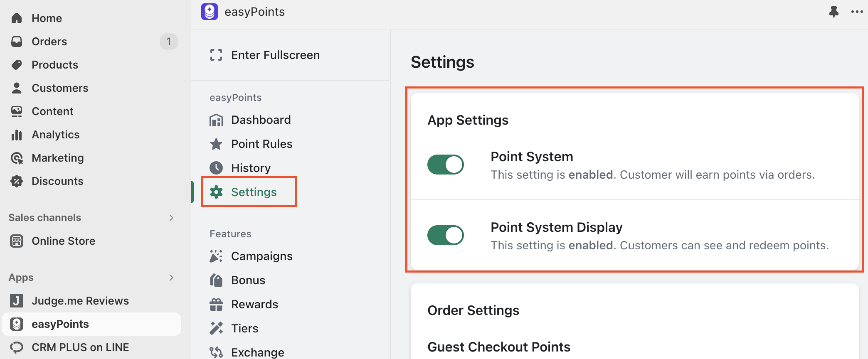Select the Settings menu item

pyautogui.click(x=254, y=192)
